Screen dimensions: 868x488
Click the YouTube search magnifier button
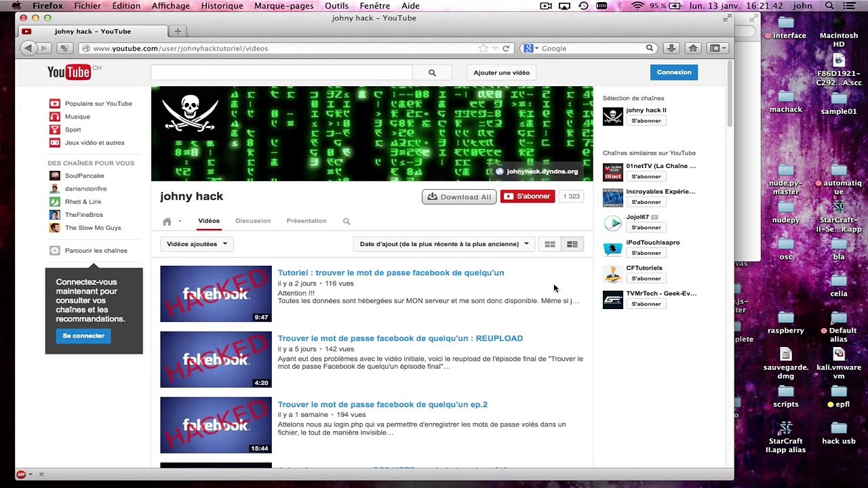[x=432, y=73]
